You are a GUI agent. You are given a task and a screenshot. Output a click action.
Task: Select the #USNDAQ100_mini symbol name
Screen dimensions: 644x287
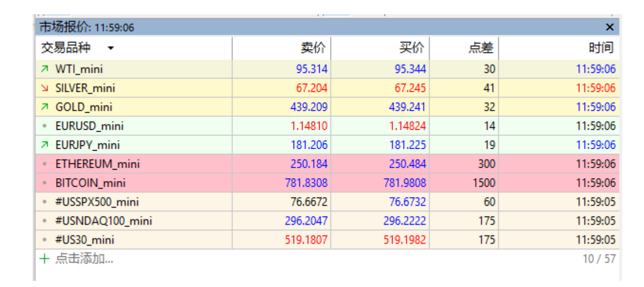click(x=104, y=221)
